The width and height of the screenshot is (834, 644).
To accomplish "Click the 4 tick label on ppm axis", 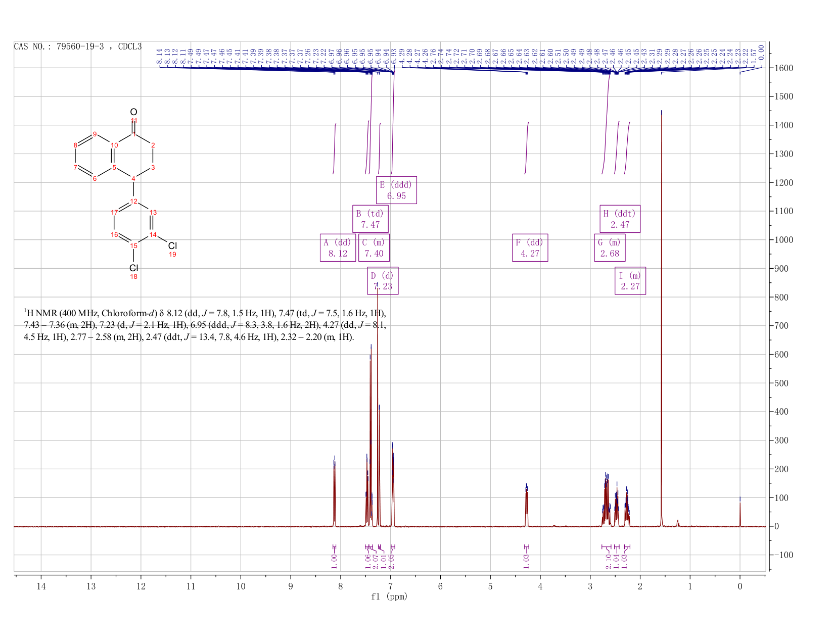I will 540,586.
